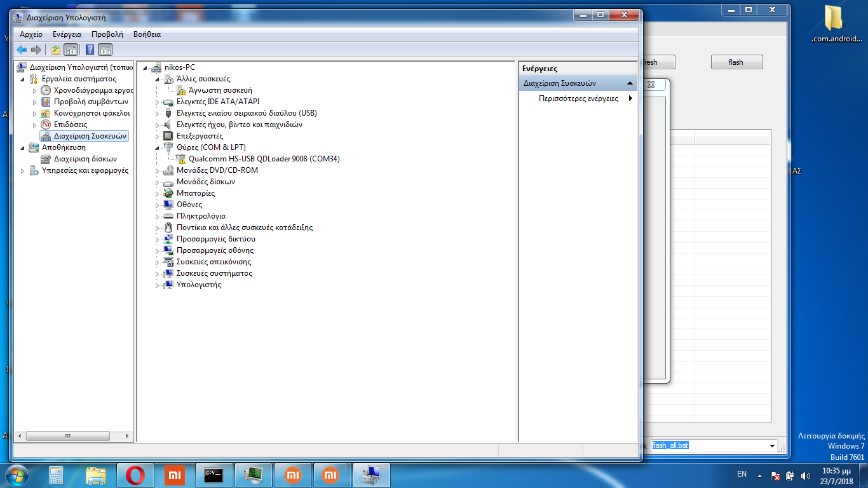Click the blue Help question-mark toolbar icon
This screenshot has height=488, width=868.
(x=90, y=50)
